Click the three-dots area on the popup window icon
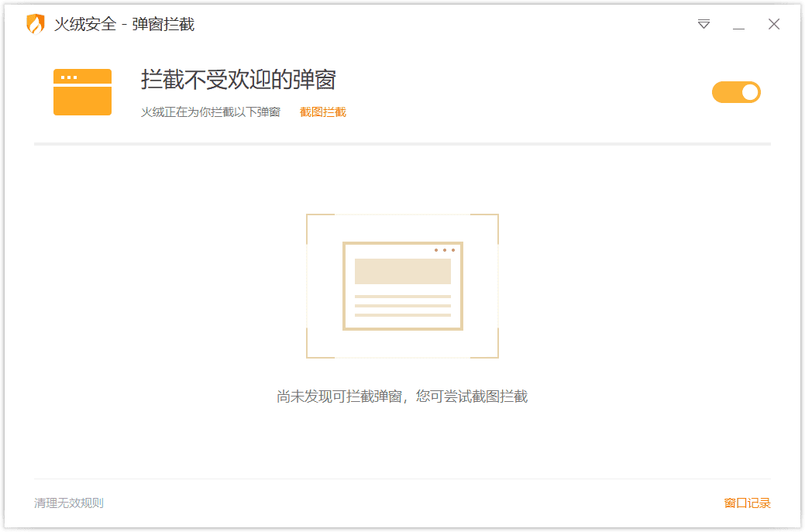 [74, 76]
